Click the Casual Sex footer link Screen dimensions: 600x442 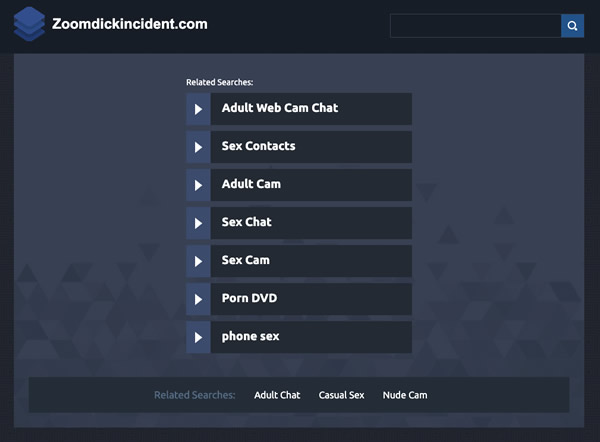tap(341, 395)
